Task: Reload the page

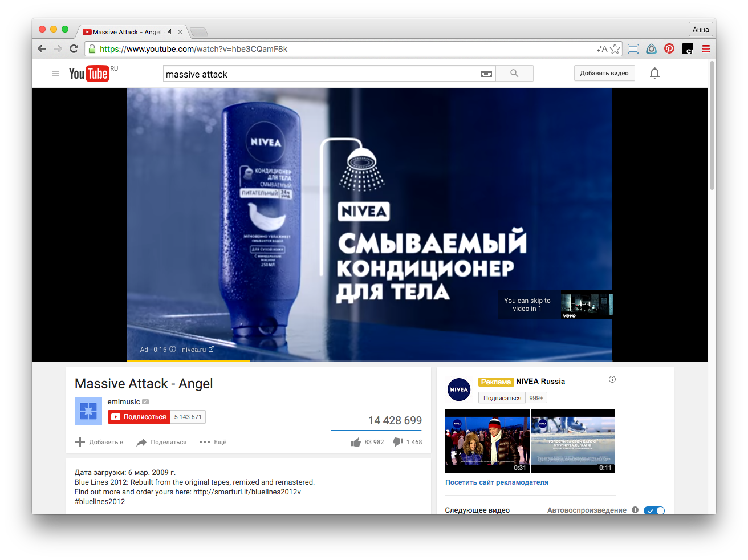Action: coord(74,49)
